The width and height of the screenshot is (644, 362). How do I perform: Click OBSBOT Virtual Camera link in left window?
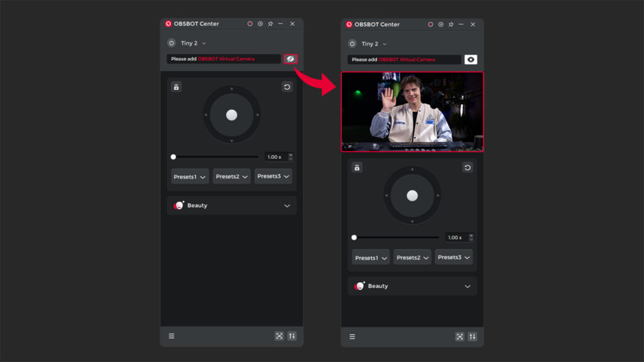point(226,59)
